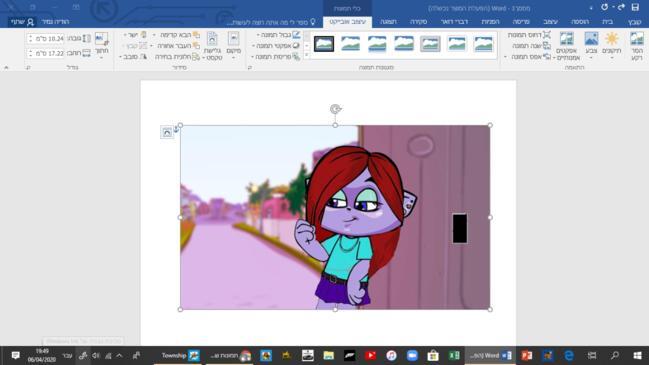Viewport: 649px width, 365px height.
Task: Click the Save icon in the title bar
Action: [x=635, y=7]
